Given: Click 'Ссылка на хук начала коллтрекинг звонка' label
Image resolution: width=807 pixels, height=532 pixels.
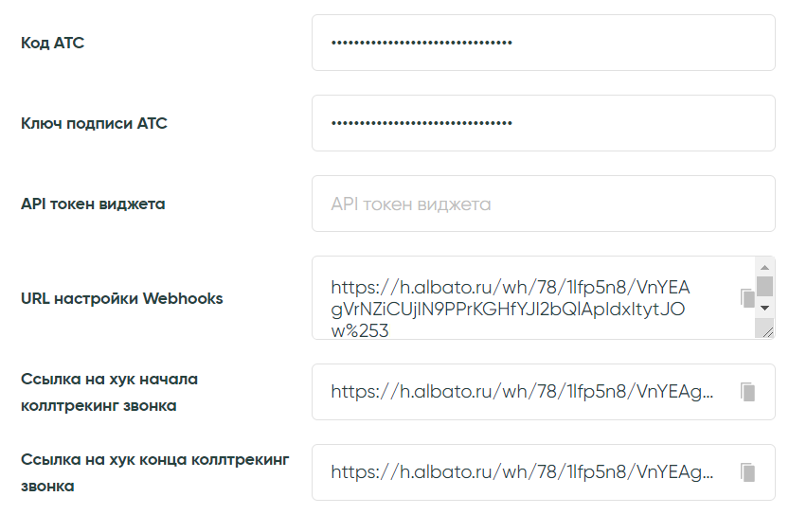Looking at the screenshot, I should pos(109,392).
